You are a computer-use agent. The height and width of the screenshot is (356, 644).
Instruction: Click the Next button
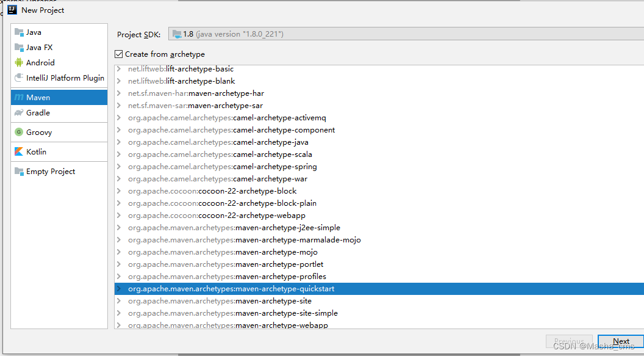click(621, 341)
